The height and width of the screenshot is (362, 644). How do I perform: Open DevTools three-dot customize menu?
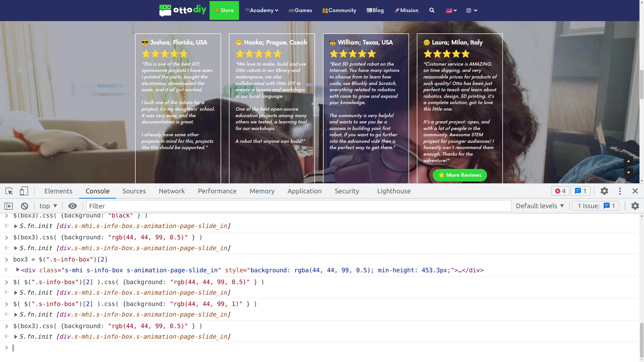(620, 191)
